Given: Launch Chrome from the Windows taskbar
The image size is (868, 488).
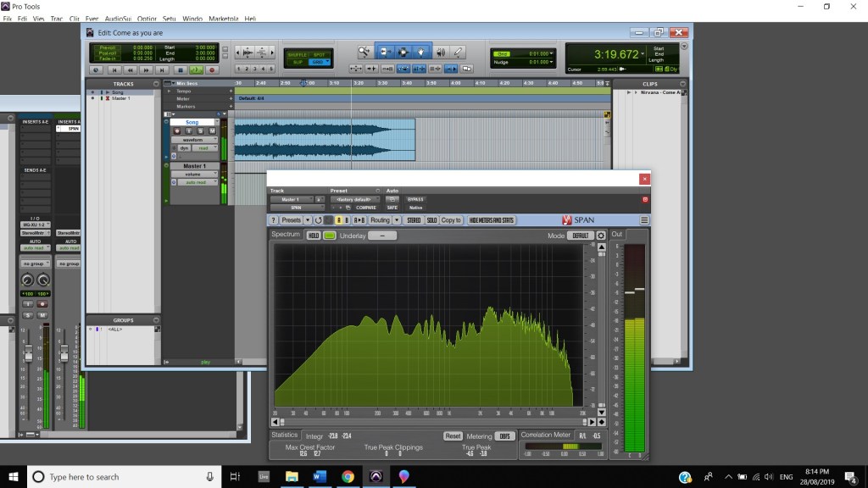Looking at the screenshot, I should [348, 477].
